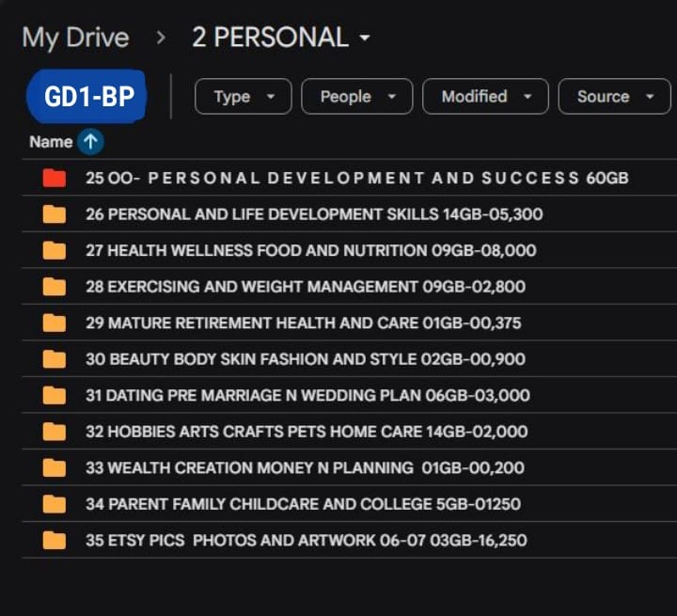Reverse sort direction with the up-arrow icon
Image resolution: width=677 pixels, height=616 pixels.
click(90, 141)
